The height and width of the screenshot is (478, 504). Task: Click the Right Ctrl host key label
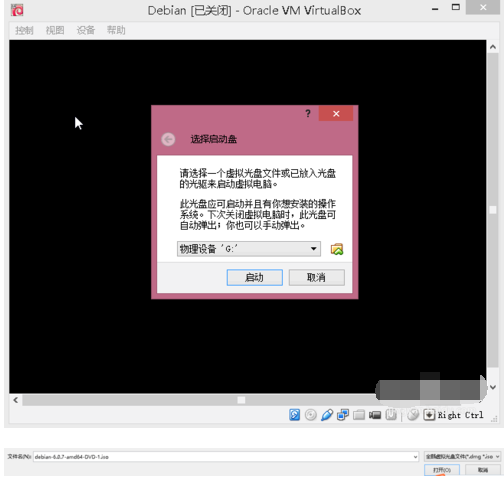[x=460, y=415]
